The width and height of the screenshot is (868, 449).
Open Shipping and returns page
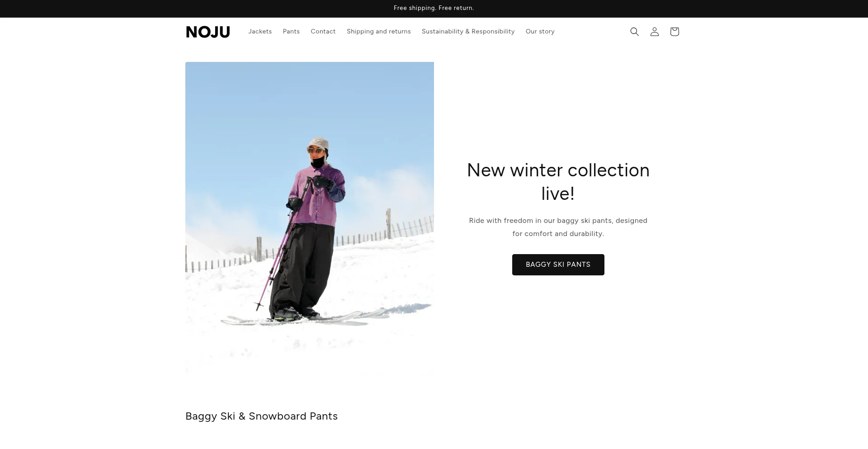click(x=379, y=31)
